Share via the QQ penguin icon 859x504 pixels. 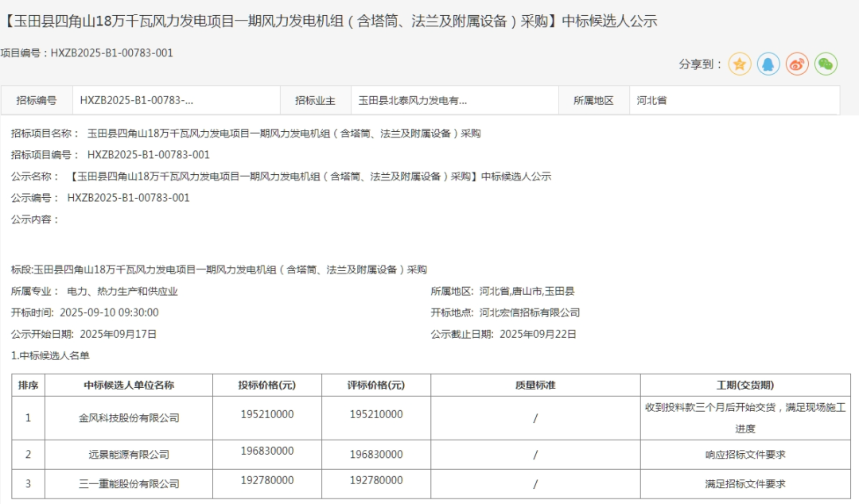click(768, 64)
